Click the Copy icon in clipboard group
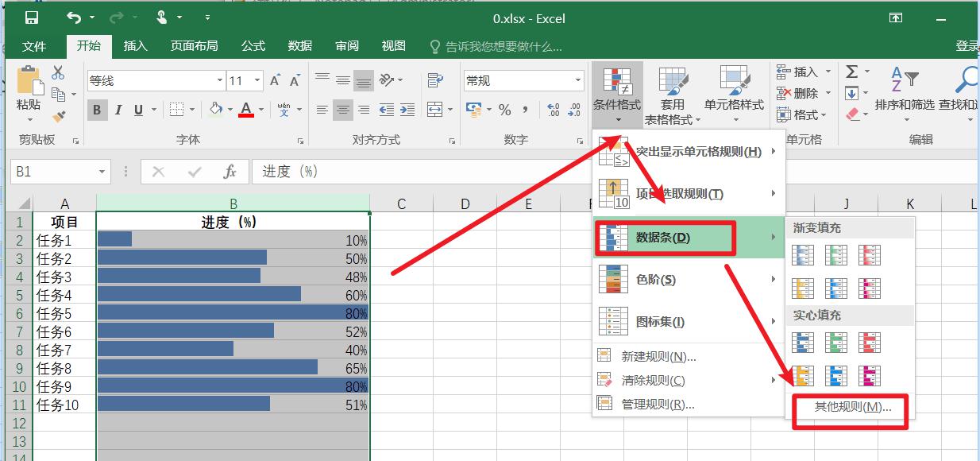The width and height of the screenshot is (980, 461). click(58, 95)
